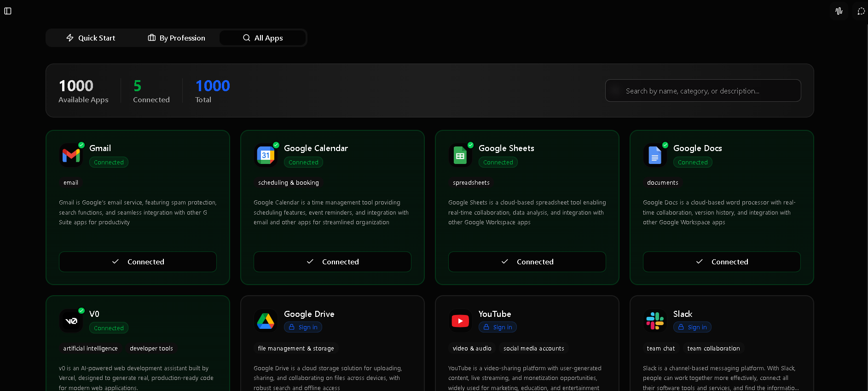Click the artificial intelligence tag
This screenshot has width=868, height=391.
click(x=90, y=349)
